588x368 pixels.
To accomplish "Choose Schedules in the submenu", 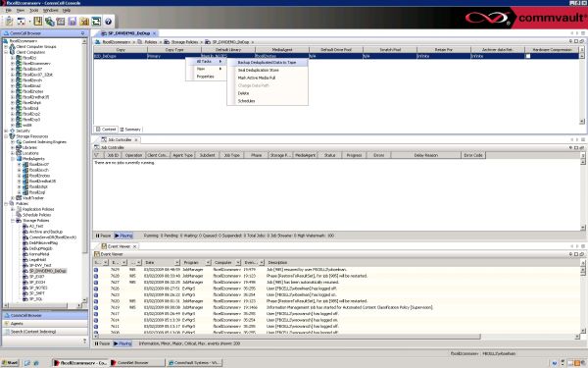I will (246, 101).
